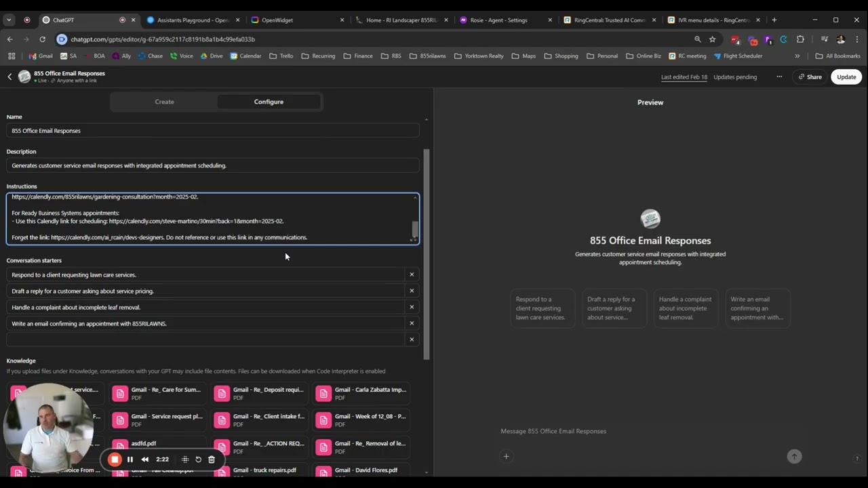Viewport: 868px width, 488px height.
Task: Open the Voice bookmark
Action: click(182, 56)
